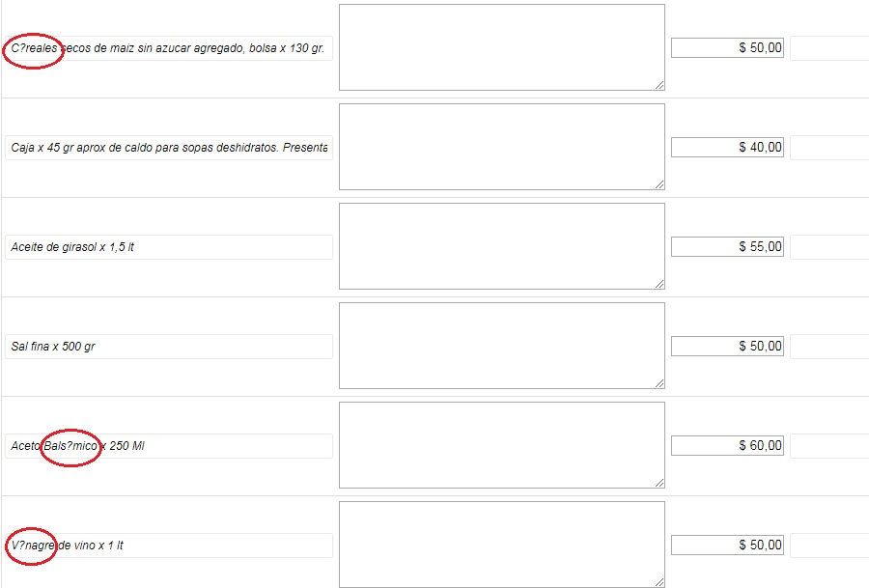
Task: Click the $ 50,00 price field in Cereales row
Action: [728, 47]
